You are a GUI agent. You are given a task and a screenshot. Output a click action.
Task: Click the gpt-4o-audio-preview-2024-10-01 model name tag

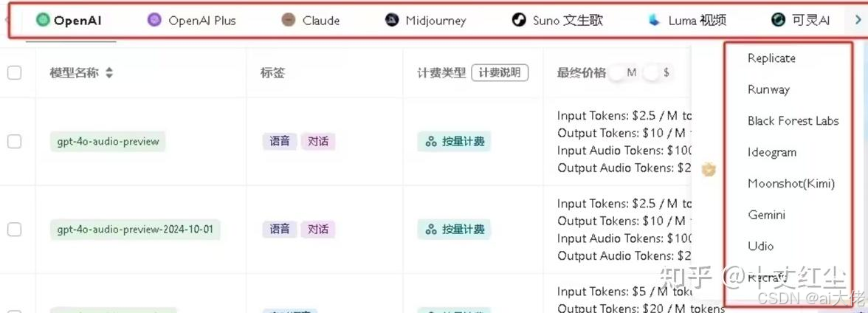tap(135, 230)
